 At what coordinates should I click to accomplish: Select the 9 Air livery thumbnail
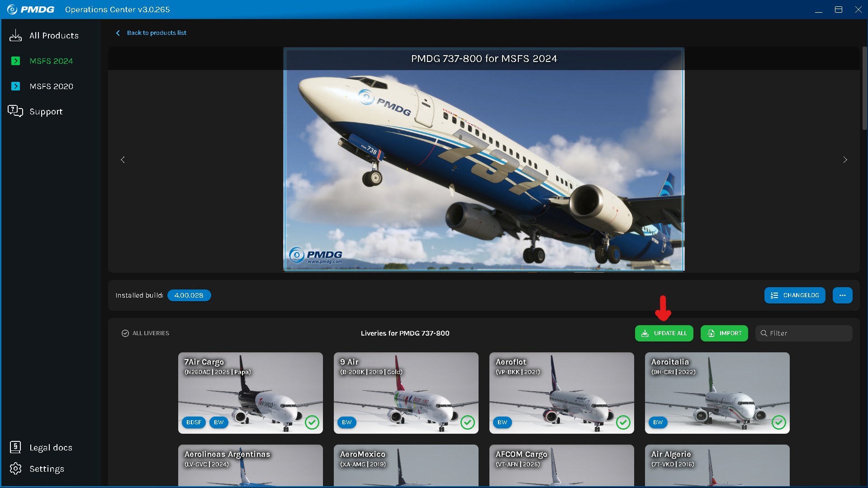[406, 393]
